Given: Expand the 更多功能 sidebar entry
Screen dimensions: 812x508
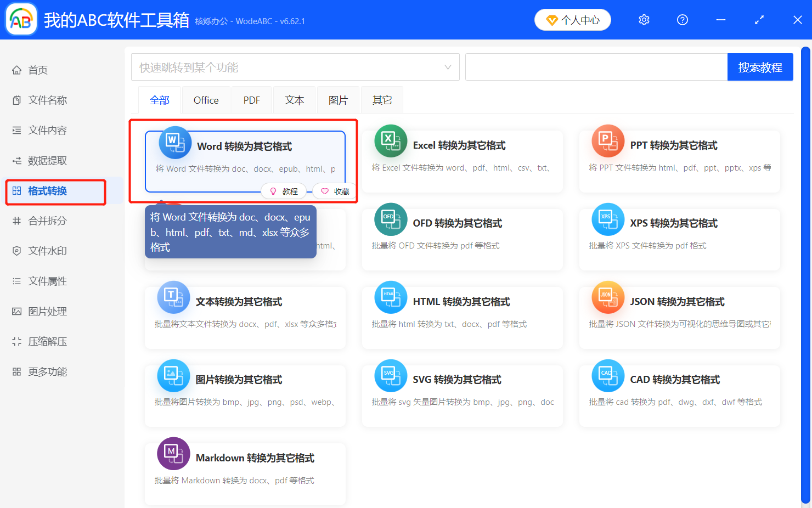Looking at the screenshot, I should [x=47, y=371].
